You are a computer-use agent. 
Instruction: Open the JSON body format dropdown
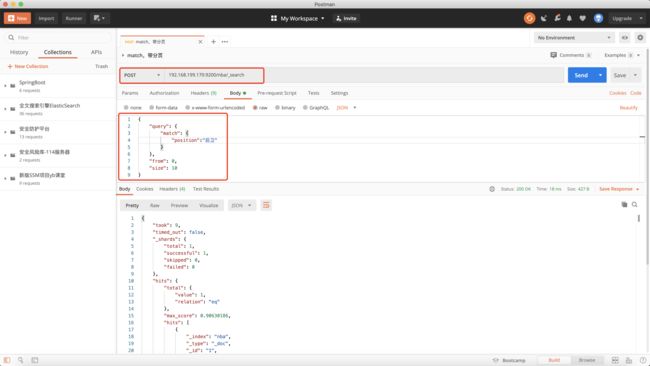(x=347, y=108)
